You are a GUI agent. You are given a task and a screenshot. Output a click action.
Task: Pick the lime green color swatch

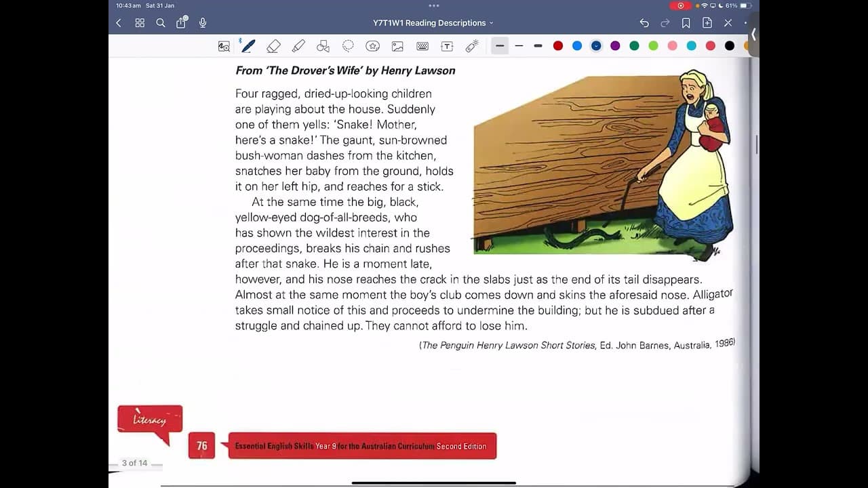click(x=653, y=46)
